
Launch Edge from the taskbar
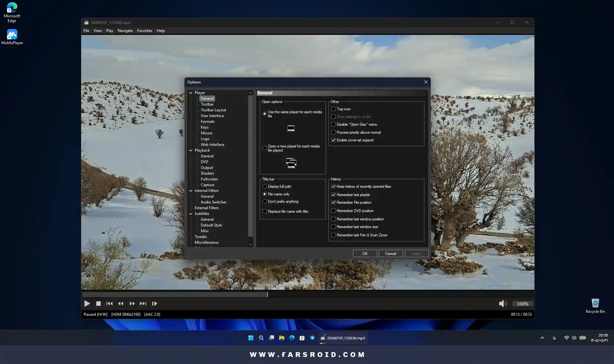292,338
